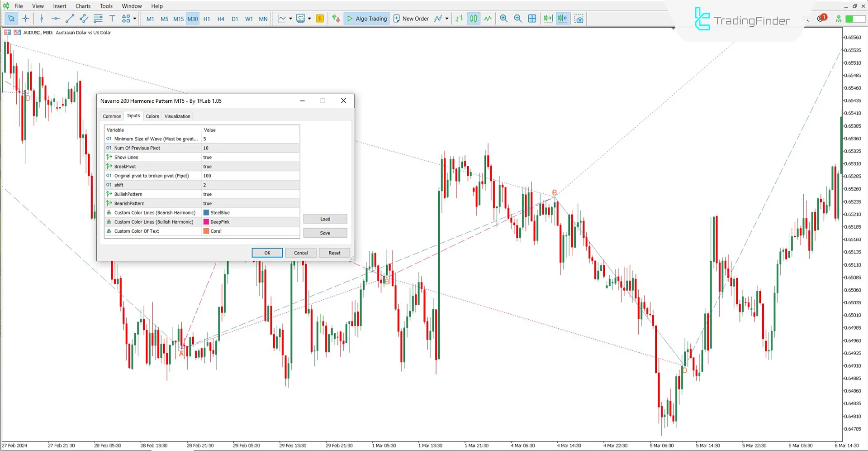The image size is (868, 451).
Task: Select the cursor arrow tool
Action: pyautogui.click(x=11, y=19)
